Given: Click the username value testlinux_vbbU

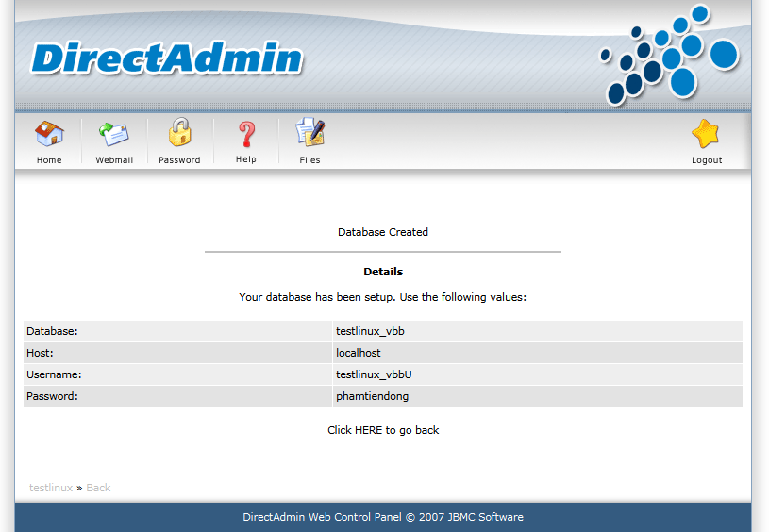Looking at the screenshot, I should [374, 374].
